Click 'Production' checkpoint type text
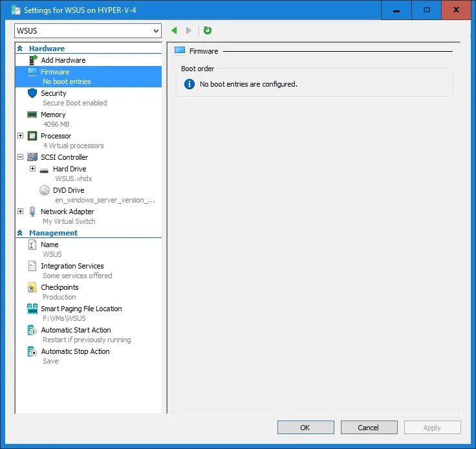 (x=59, y=297)
